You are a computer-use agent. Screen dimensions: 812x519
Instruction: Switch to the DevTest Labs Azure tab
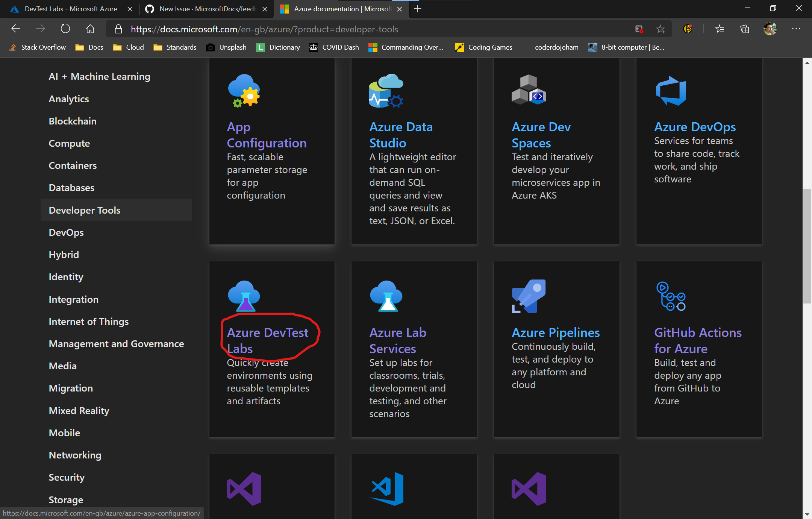(71, 9)
